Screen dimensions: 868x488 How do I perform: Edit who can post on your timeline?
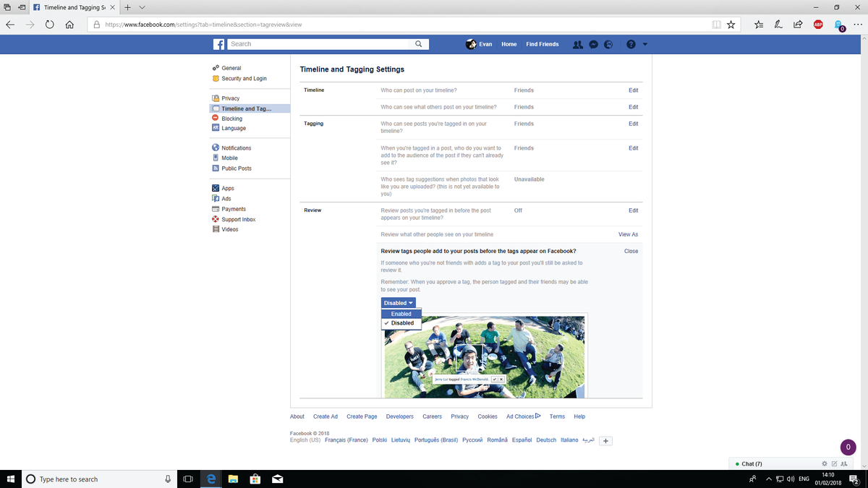[633, 90]
